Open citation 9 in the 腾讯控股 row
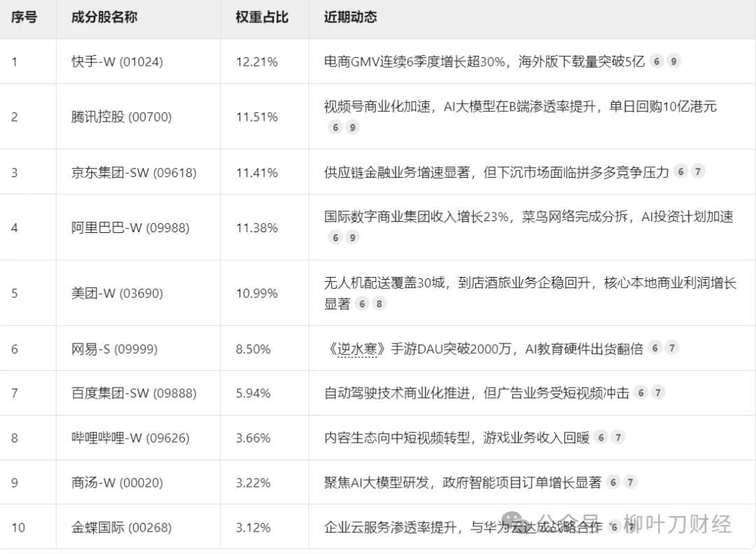Screen dimensions: 756x554 (352, 127)
